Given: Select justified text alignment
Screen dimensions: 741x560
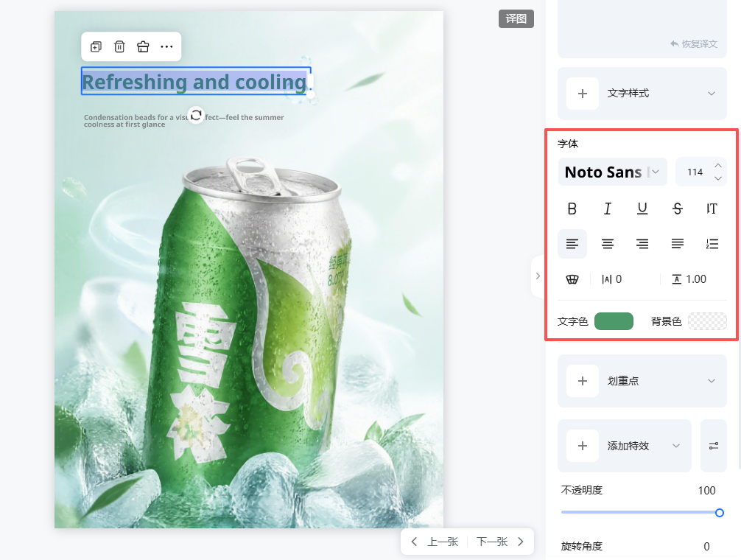Looking at the screenshot, I should (677, 244).
